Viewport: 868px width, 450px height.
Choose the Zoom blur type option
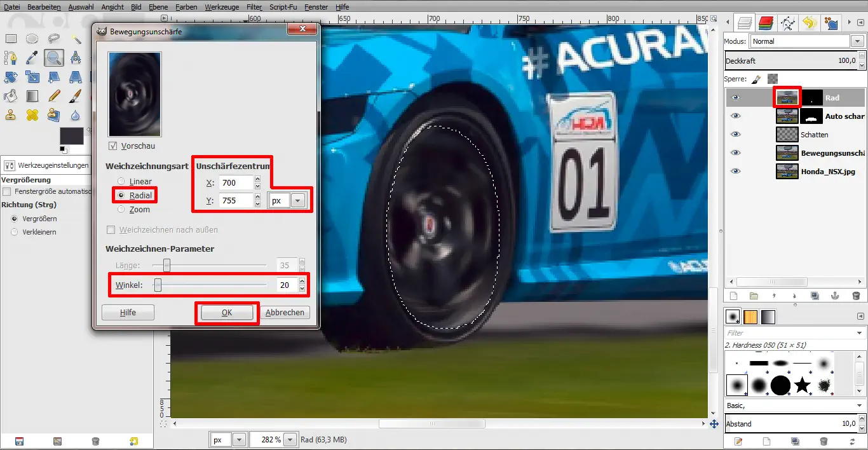click(121, 210)
